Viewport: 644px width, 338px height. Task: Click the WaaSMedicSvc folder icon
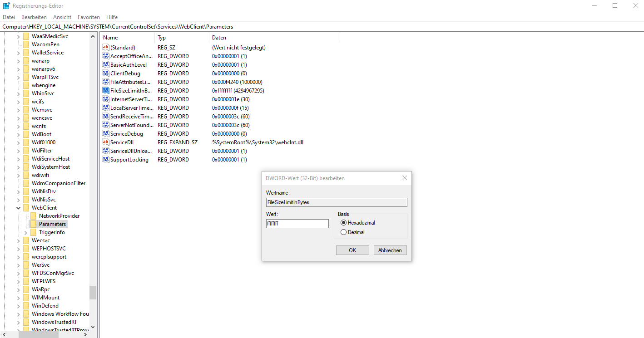(x=26, y=36)
